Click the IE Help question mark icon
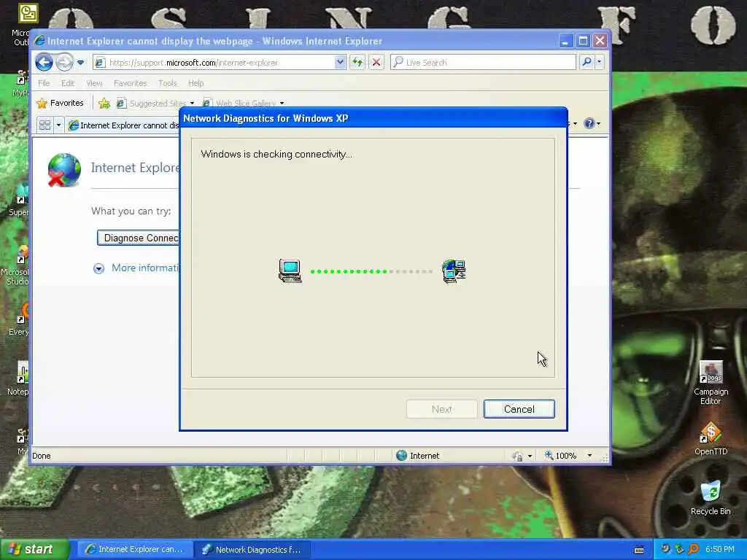The image size is (747, 560). pyautogui.click(x=589, y=123)
